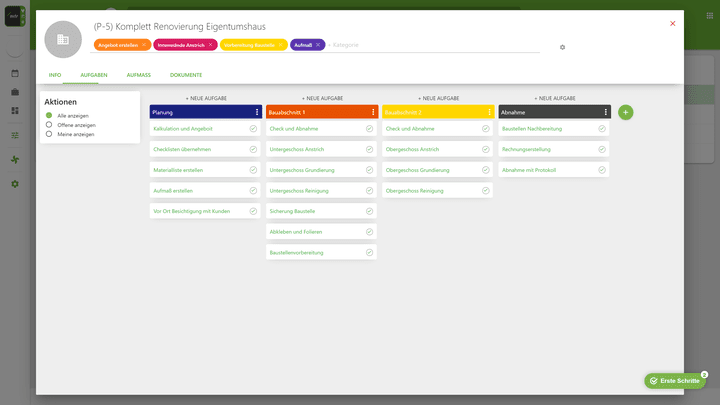
Task: Mark Materialliste erstellen as done
Action: coord(253,170)
